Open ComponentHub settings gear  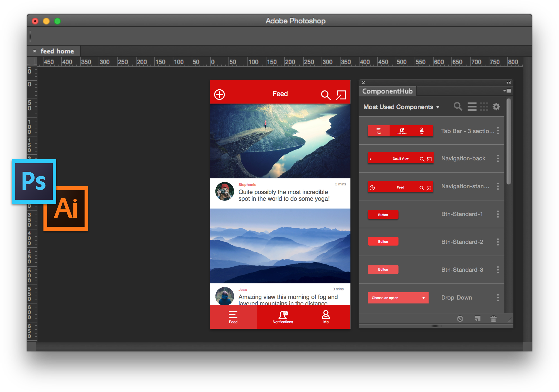(x=496, y=107)
